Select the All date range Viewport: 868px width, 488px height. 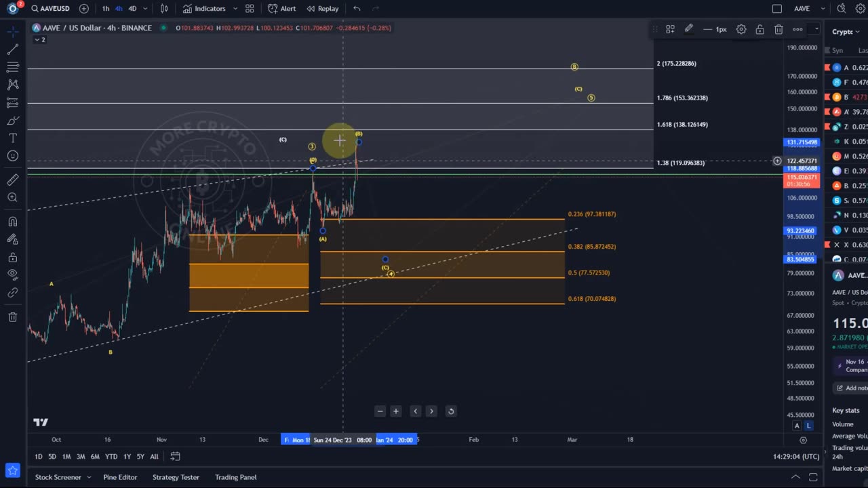point(154,456)
